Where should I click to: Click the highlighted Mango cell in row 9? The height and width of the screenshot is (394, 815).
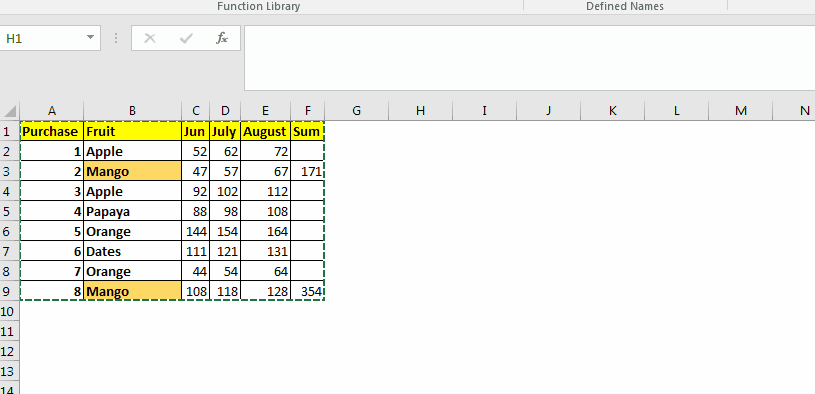[x=133, y=292]
